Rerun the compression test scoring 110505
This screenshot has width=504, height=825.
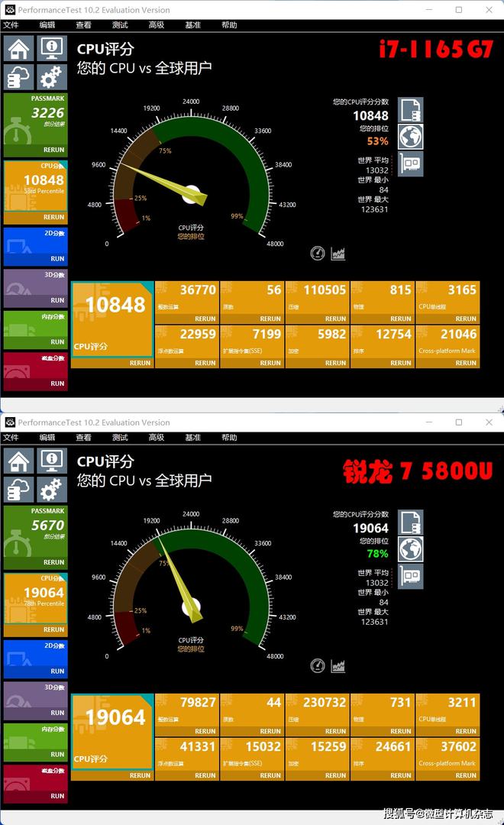tap(336, 319)
